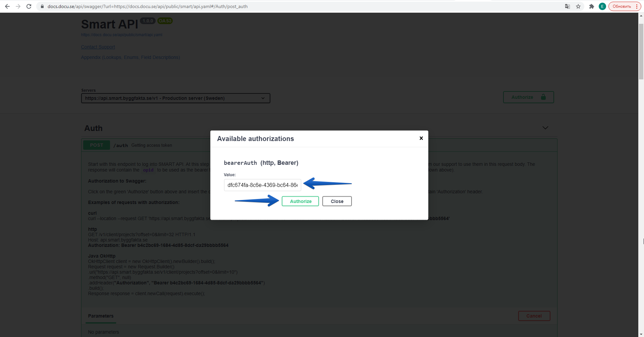644x337 pixels.
Task: Click Authorize in the dialog
Action: (300, 201)
